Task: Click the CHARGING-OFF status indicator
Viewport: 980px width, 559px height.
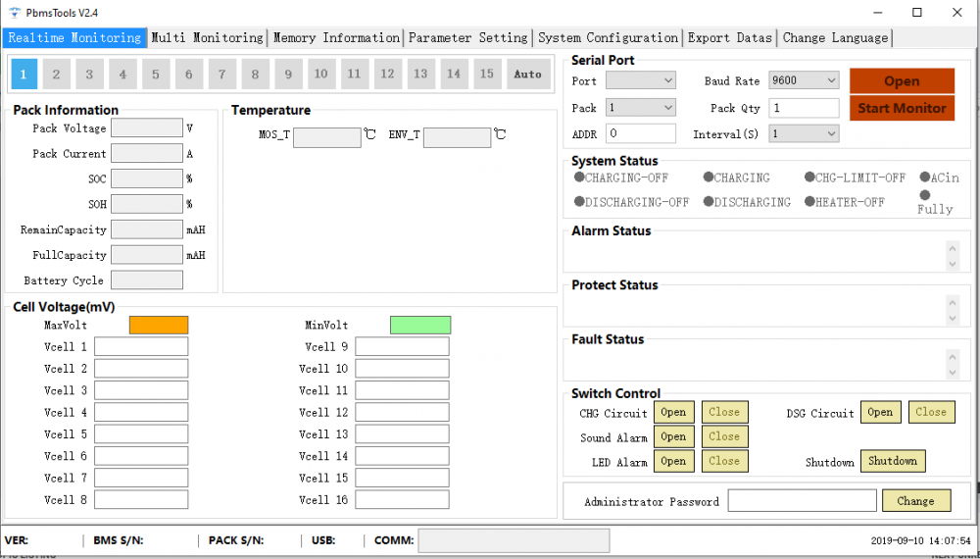Action: (621, 178)
